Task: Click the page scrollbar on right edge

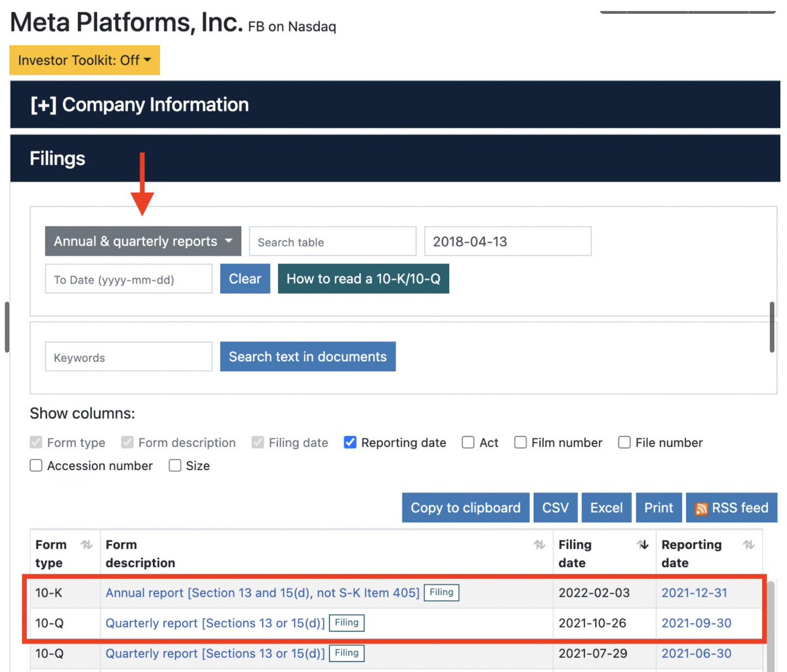Action: point(772,328)
